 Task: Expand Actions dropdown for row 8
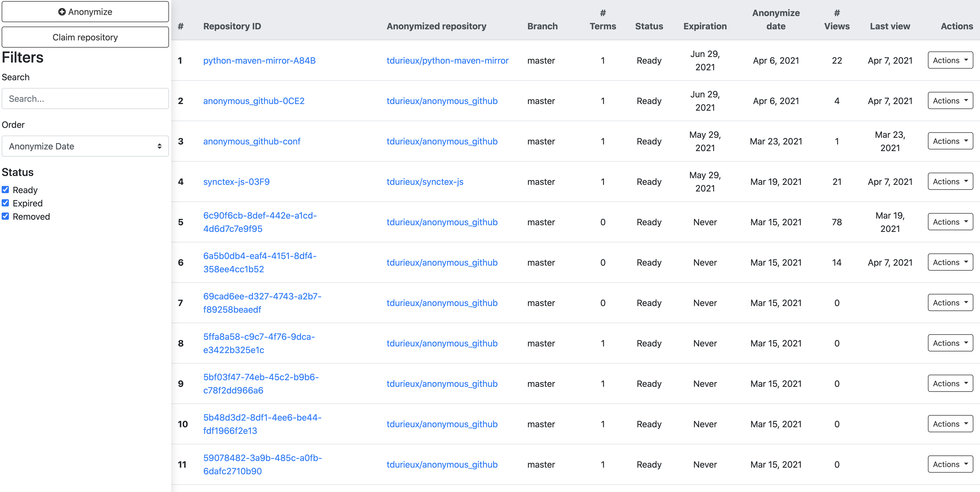(x=950, y=343)
